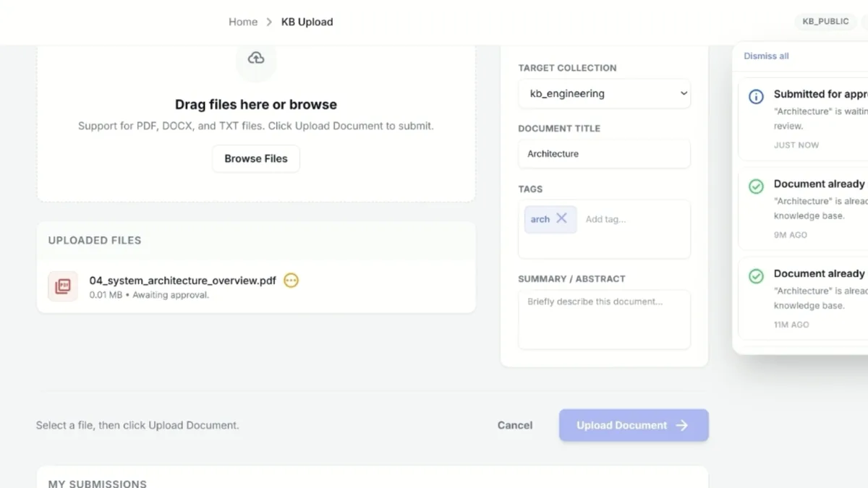Viewport: 868px width, 488px height.
Task: Click the MY SUBMISSIONS section header
Action: tap(98, 483)
